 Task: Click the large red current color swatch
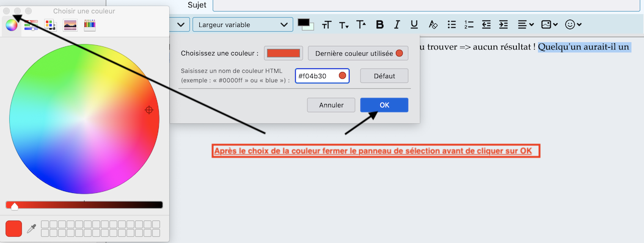13,228
